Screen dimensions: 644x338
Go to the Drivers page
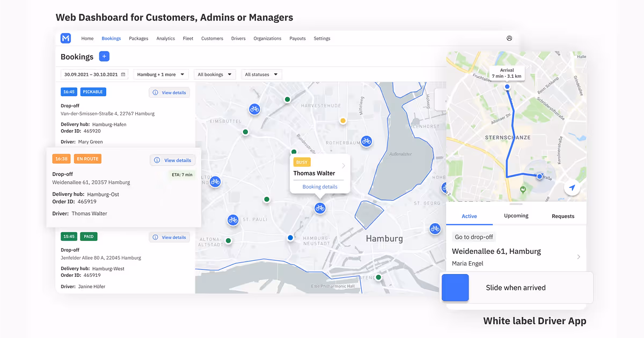(x=238, y=39)
